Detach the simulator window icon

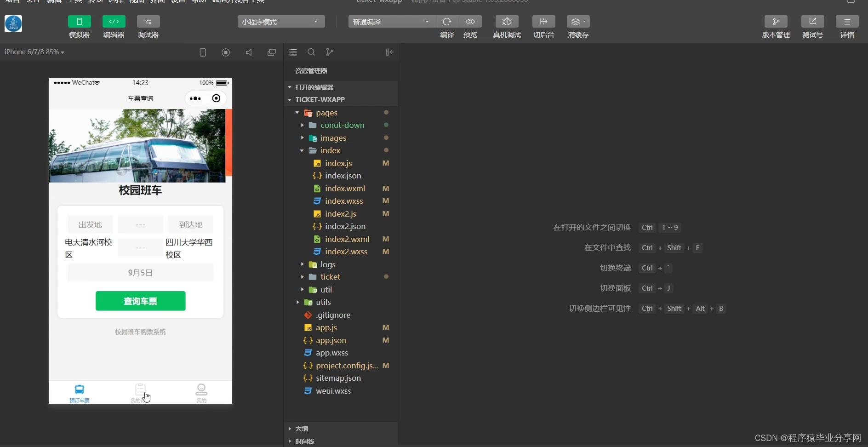[272, 52]
